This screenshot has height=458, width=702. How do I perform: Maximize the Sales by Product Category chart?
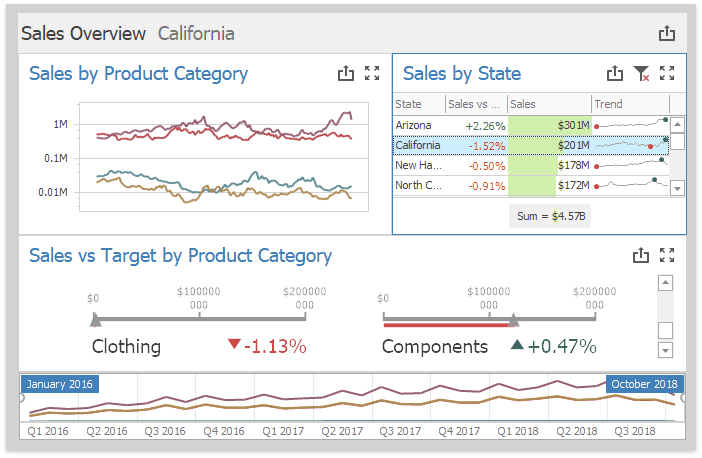372,73
